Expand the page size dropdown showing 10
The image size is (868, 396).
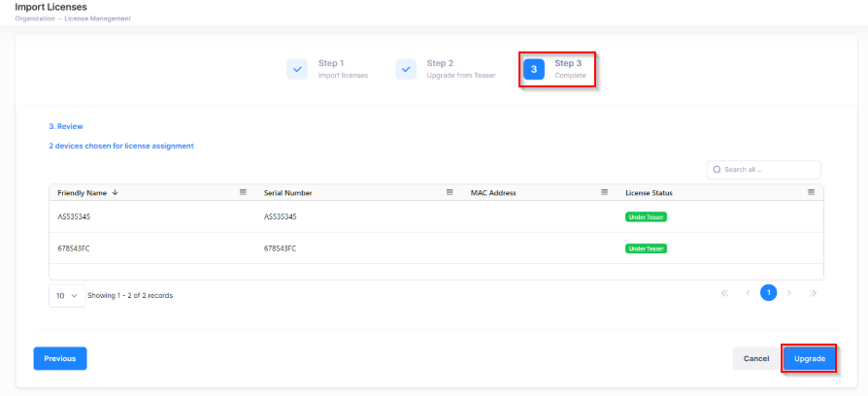67,295
